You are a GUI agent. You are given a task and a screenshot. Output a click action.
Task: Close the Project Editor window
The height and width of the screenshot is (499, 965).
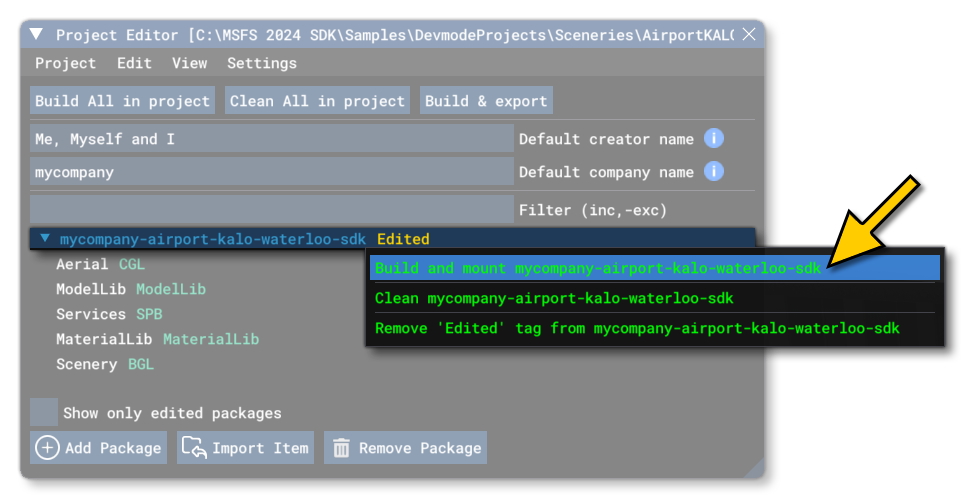[x=749, y=34]
